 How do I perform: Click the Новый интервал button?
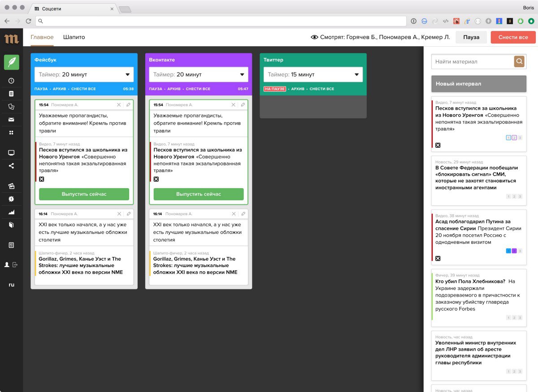[x=479, y=84]
